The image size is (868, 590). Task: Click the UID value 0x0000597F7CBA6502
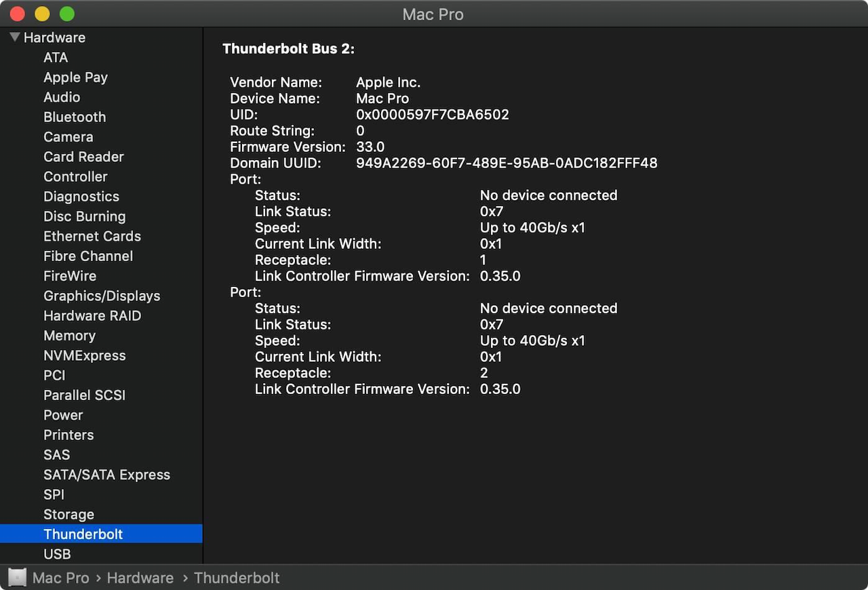point(433,115)
